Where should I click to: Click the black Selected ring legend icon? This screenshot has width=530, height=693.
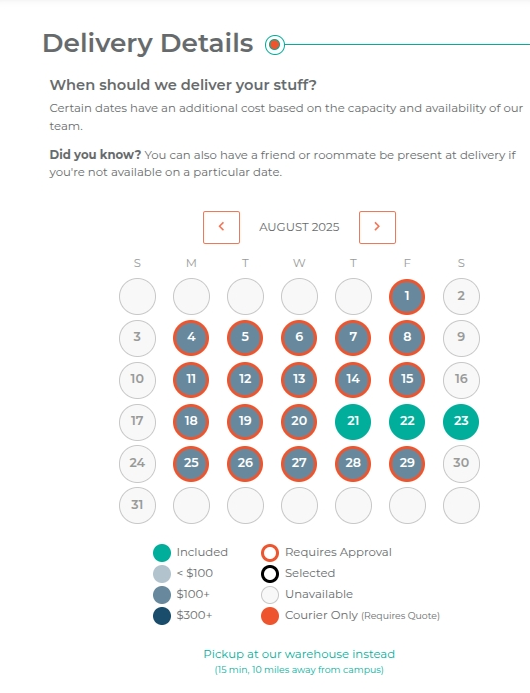pos(270,574)
